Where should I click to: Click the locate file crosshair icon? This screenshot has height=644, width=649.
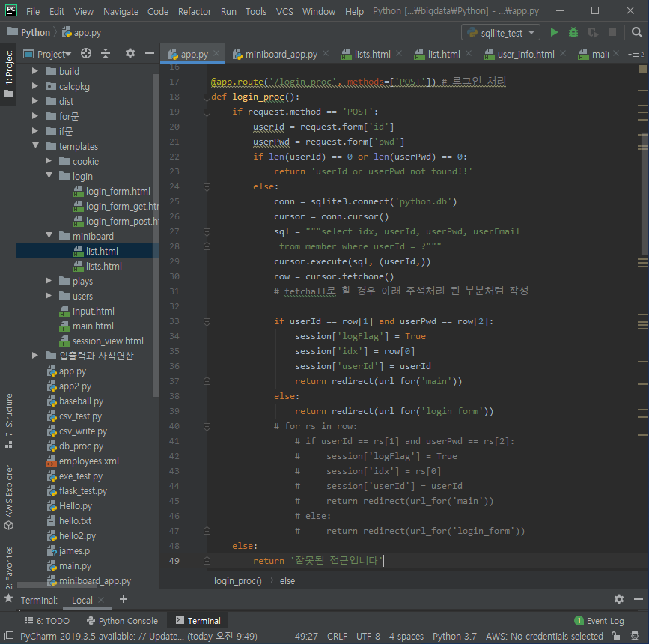click(x=86, y=53)
